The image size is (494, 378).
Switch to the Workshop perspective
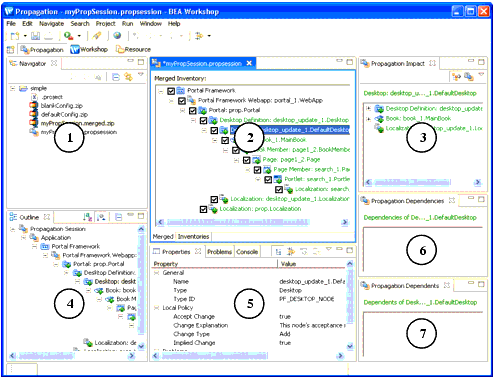pos(89,50)
